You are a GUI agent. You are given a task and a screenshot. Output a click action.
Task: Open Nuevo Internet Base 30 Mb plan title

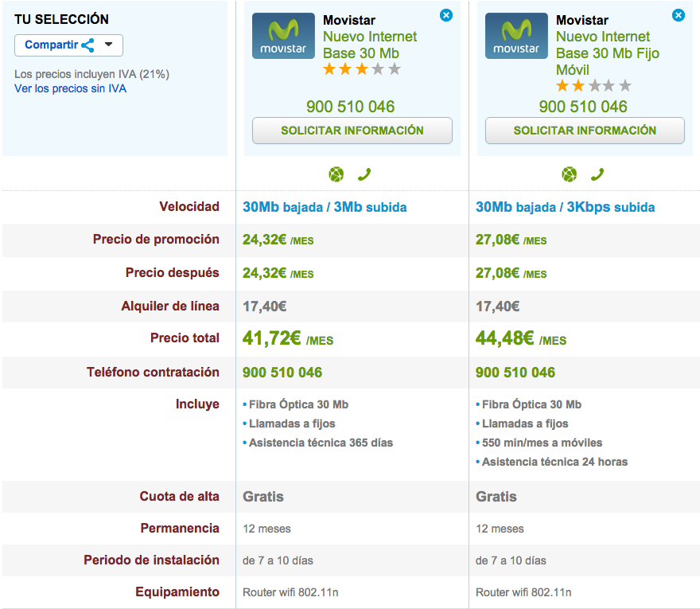(x=370, y=45)
